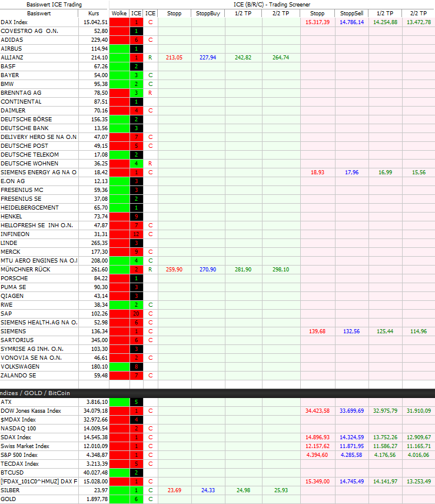The image size is (435, 504).
Task: Select DAX Index Stopp value 15.317,39
Action: pyautogui.click(x=317, y=22)
